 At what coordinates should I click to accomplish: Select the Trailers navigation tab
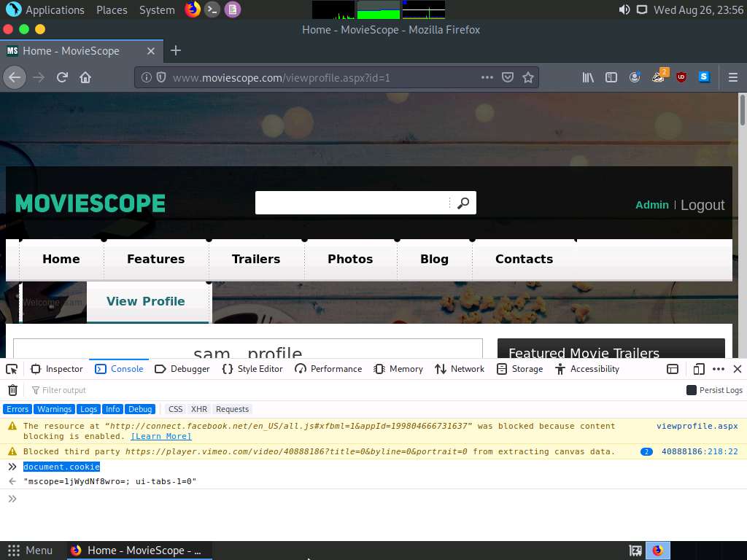pos(255,259)
